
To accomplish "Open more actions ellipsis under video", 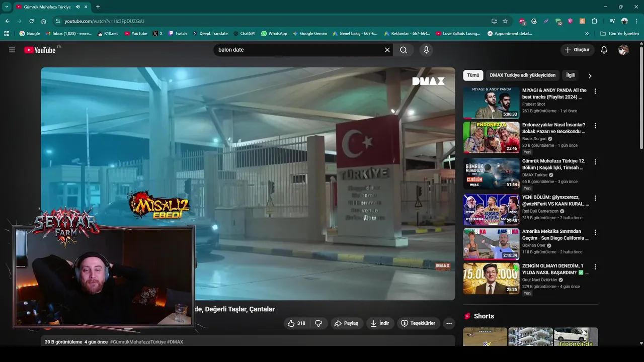I will (449, 323).
